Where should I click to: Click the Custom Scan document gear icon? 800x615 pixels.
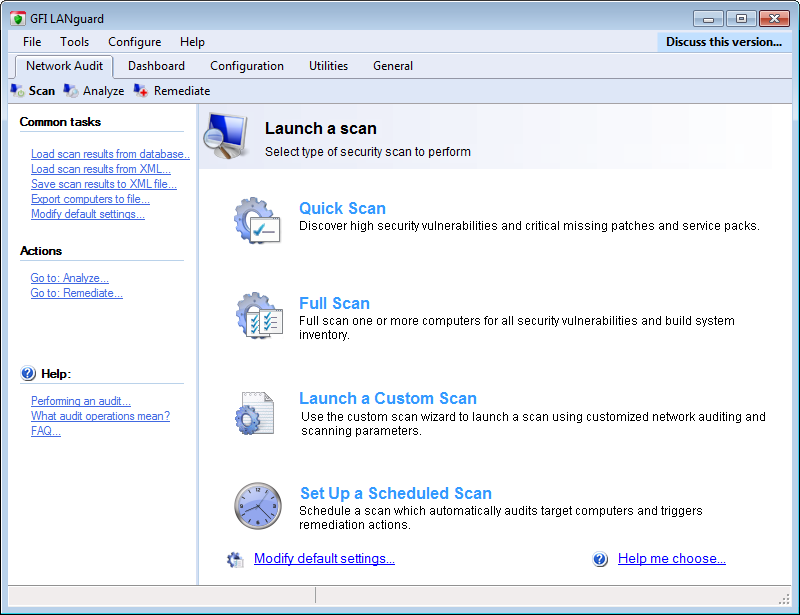[x=255, y=413]
